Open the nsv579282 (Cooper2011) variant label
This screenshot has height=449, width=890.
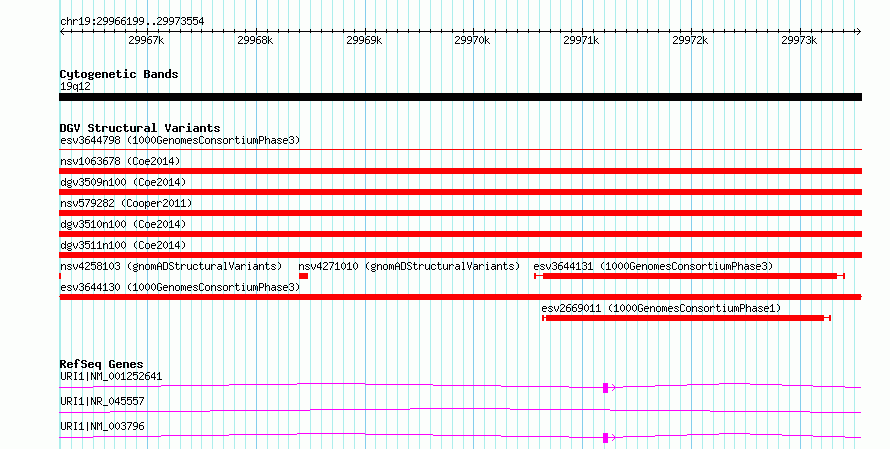point(126,203)
